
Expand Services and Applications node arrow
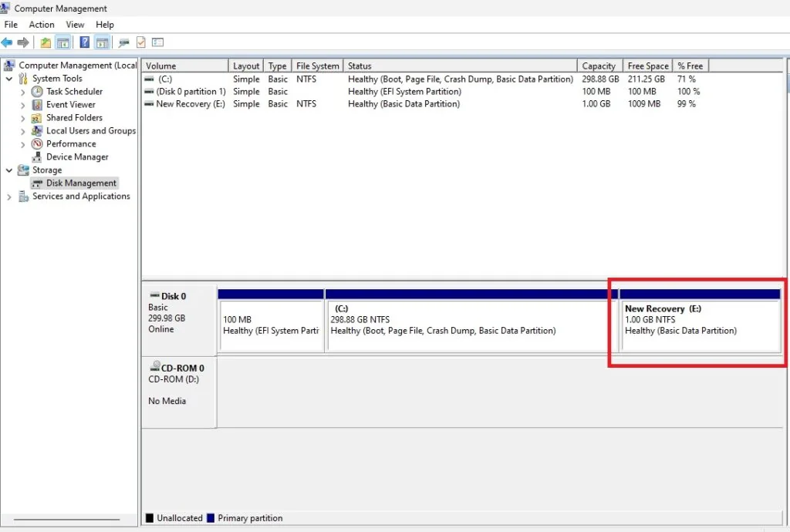coord(9,197)
